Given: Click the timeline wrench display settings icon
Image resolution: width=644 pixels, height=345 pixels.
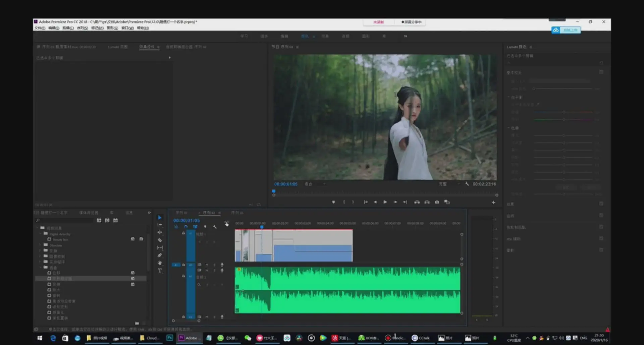Looking at the screenshot, I should point(215,227).
